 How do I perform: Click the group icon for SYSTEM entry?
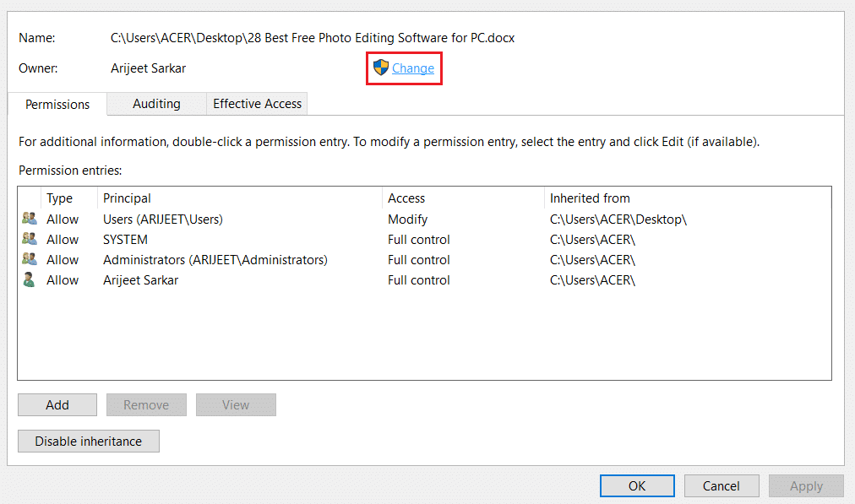coord(30,239)
